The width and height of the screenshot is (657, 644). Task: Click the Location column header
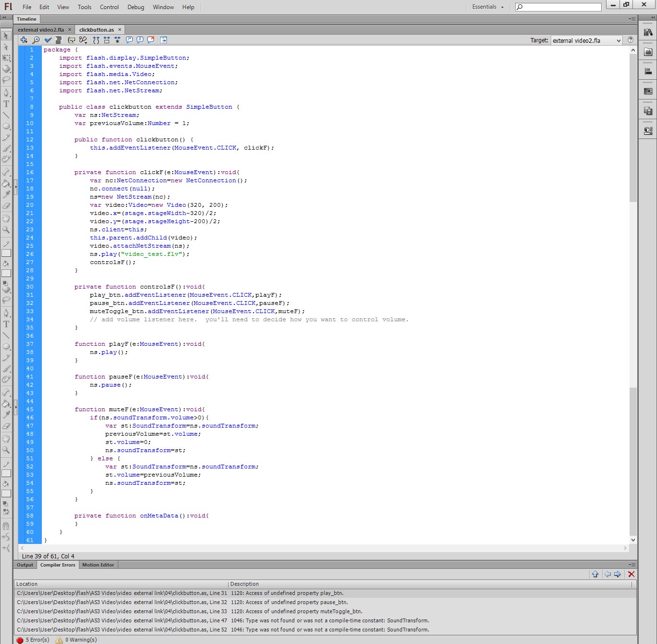tap(122, 584)
